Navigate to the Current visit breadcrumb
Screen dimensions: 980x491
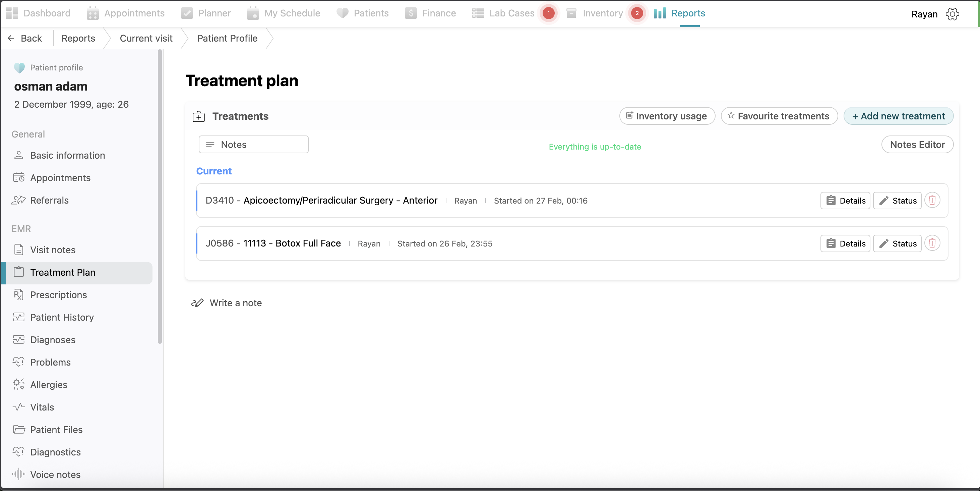coord(146,39)
